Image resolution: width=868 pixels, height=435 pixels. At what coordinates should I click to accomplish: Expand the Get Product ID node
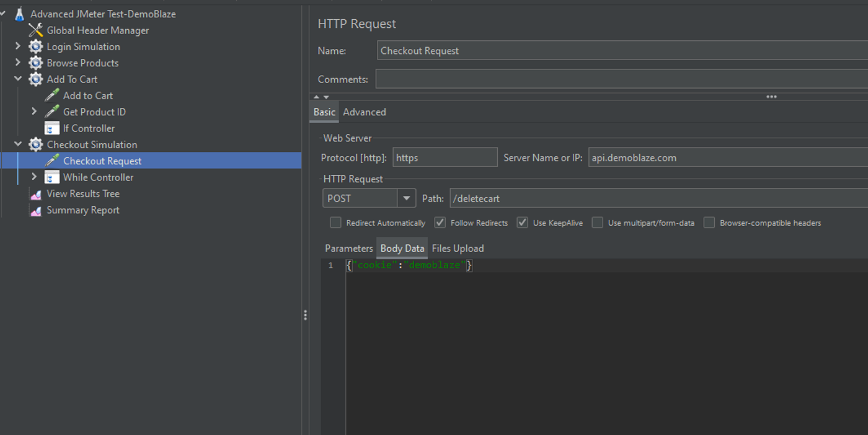pyautogui.click(x=34, y=112)
